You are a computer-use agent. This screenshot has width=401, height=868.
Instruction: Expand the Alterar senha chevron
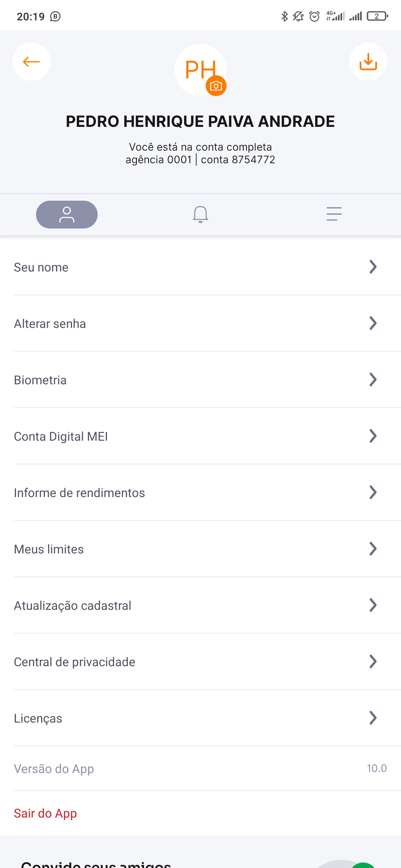coord(373,323)
